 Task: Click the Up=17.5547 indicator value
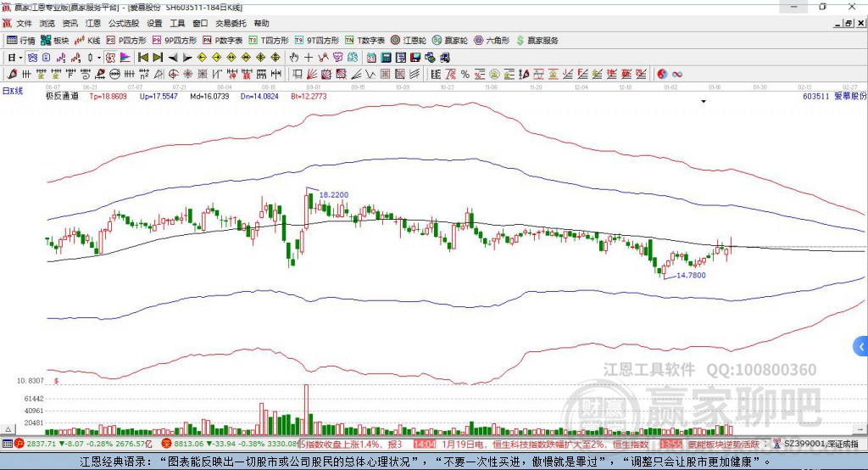click(159, 96)
